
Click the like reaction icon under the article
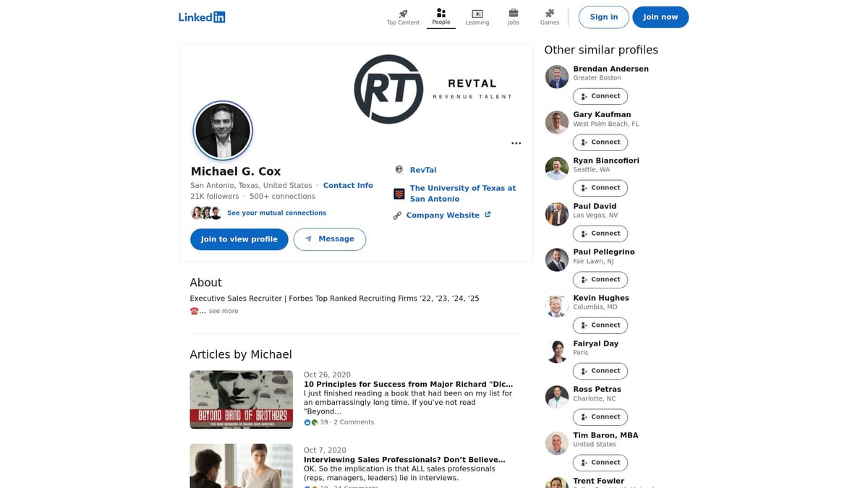coord(307,421)
